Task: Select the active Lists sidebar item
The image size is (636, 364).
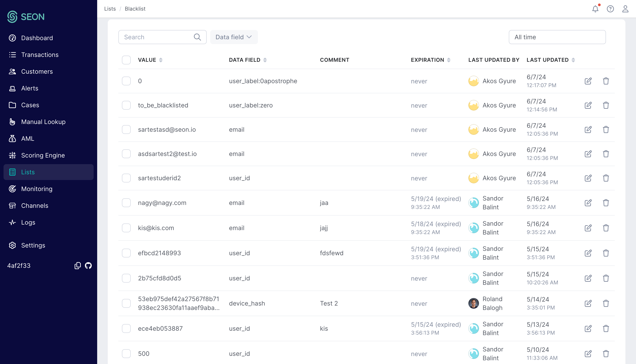Action: 49,172
